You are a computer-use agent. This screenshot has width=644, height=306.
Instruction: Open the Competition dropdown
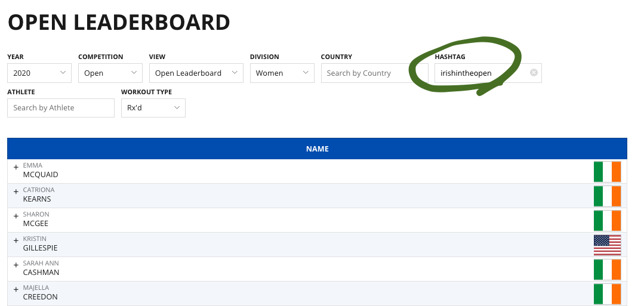(110, 73)
